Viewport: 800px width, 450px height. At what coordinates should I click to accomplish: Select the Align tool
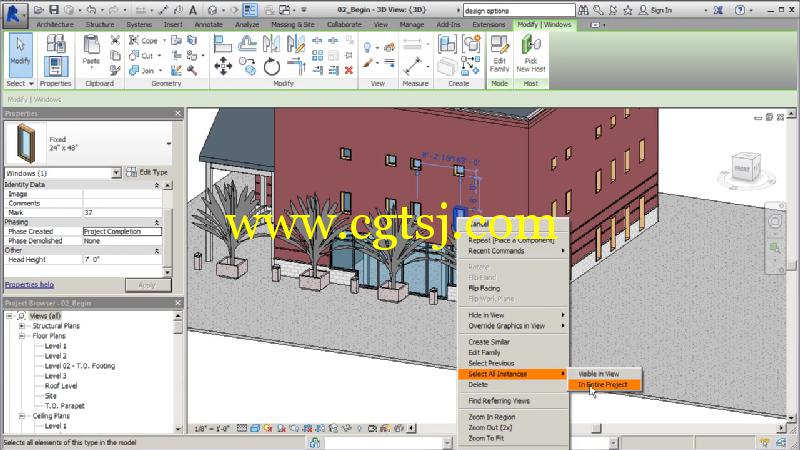tap(223, 44)
